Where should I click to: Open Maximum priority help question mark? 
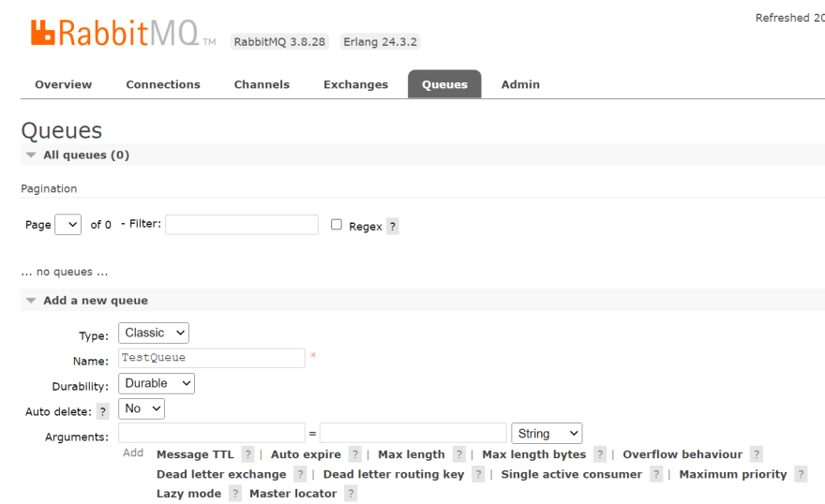tap(801, 475)
